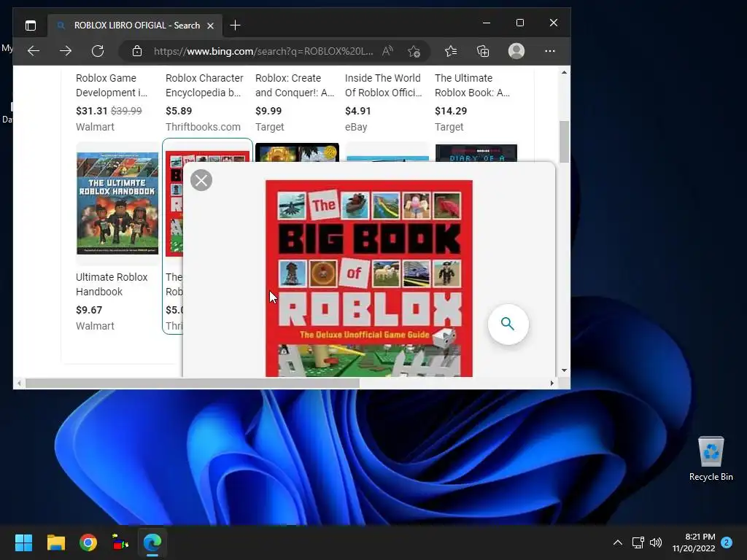Click the Walmart seller under Ultimate Roblox Handbook
The height and width of the screenshot is (560, 747).
[95, 326]
